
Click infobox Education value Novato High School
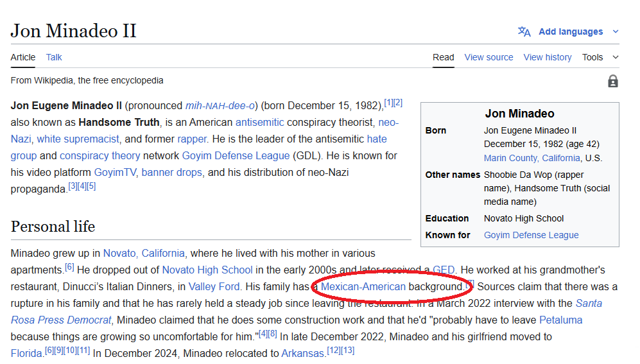(524, 218)
